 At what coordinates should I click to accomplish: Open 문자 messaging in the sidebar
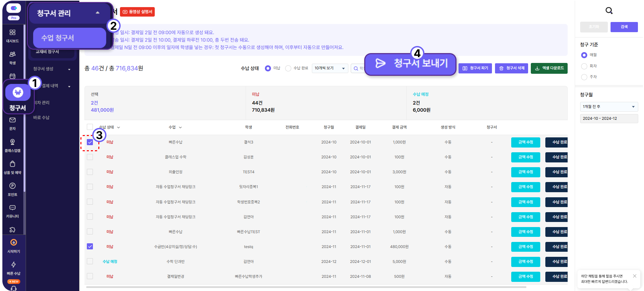click(x=13, y=124)
